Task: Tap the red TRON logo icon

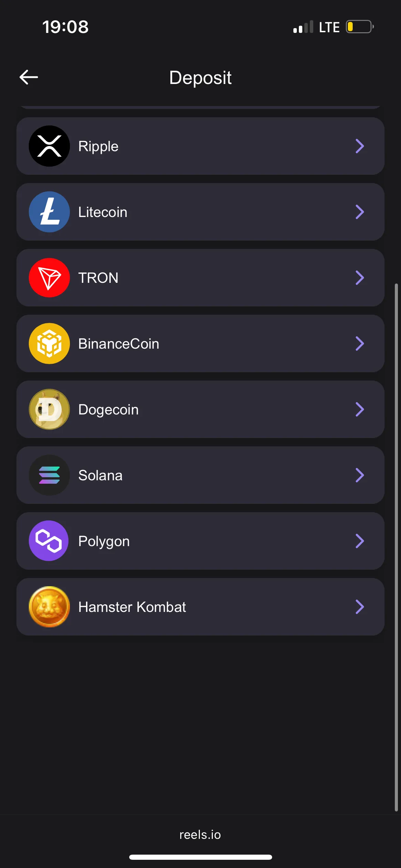Action: [49, 278]
